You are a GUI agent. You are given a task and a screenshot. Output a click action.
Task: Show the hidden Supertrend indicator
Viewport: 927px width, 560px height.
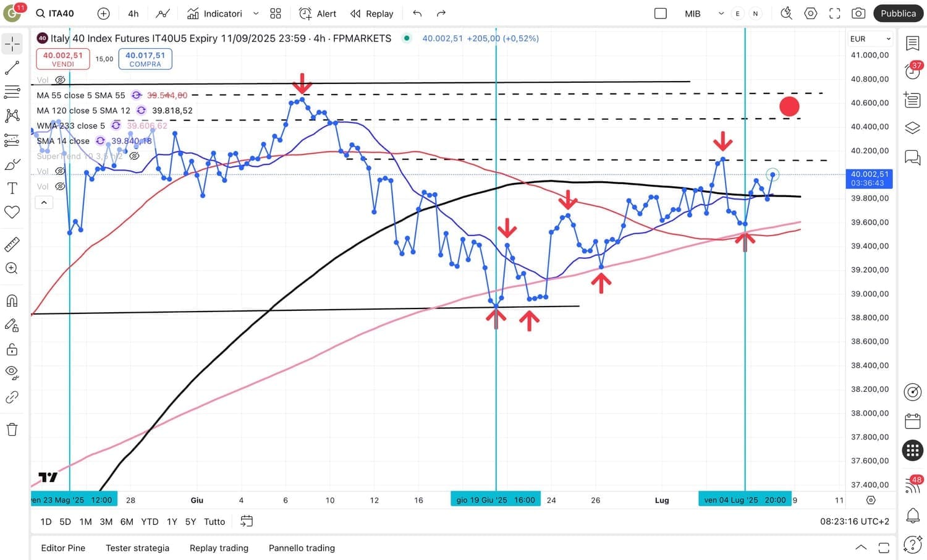[x=134, y=156]
